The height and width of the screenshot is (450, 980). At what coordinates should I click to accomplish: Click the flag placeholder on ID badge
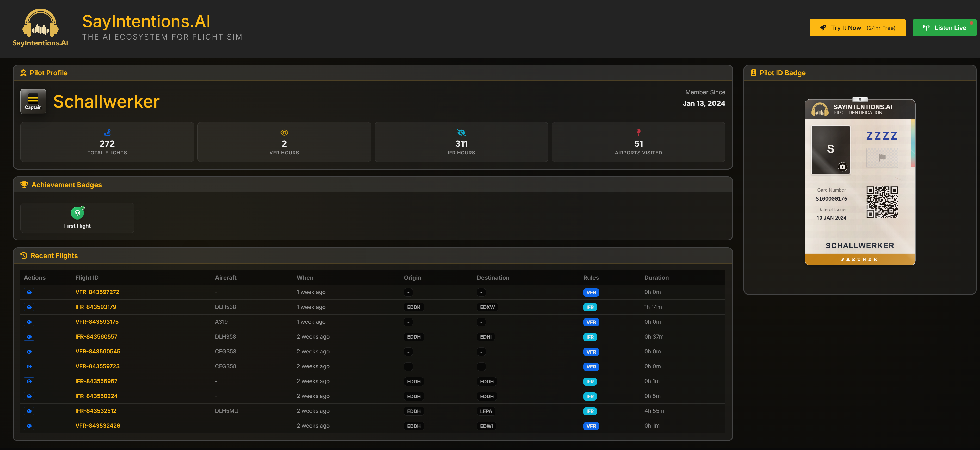tap(882, 158)
